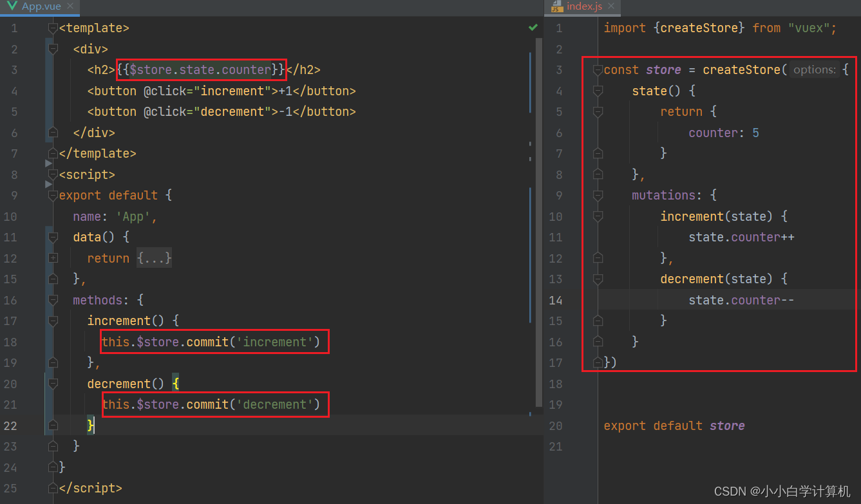Click the -1 button tag line

[x=222, y=112]
